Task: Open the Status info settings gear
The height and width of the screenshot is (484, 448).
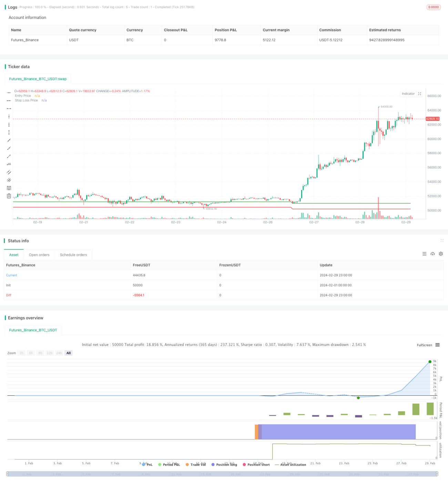Action: click(441, 254)
